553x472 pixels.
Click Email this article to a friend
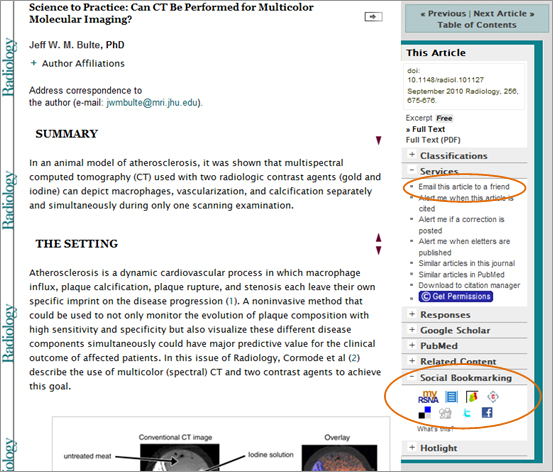click(x=464, y=187)
